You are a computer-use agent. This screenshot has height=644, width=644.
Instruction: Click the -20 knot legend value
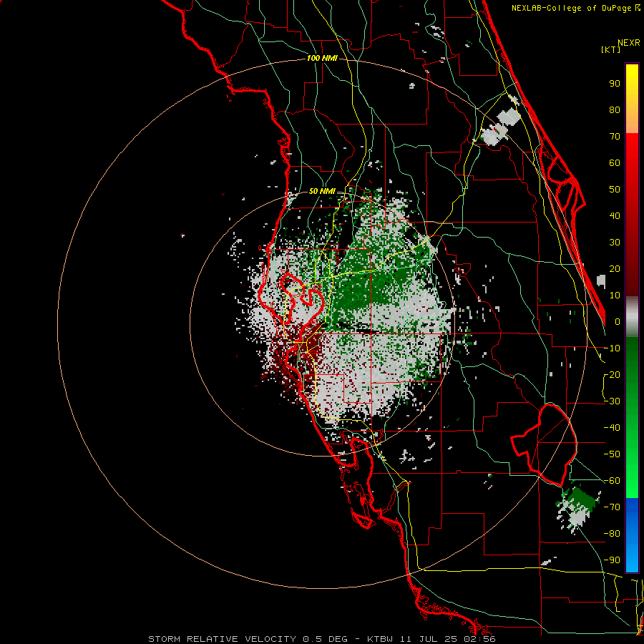coord(612,375)
